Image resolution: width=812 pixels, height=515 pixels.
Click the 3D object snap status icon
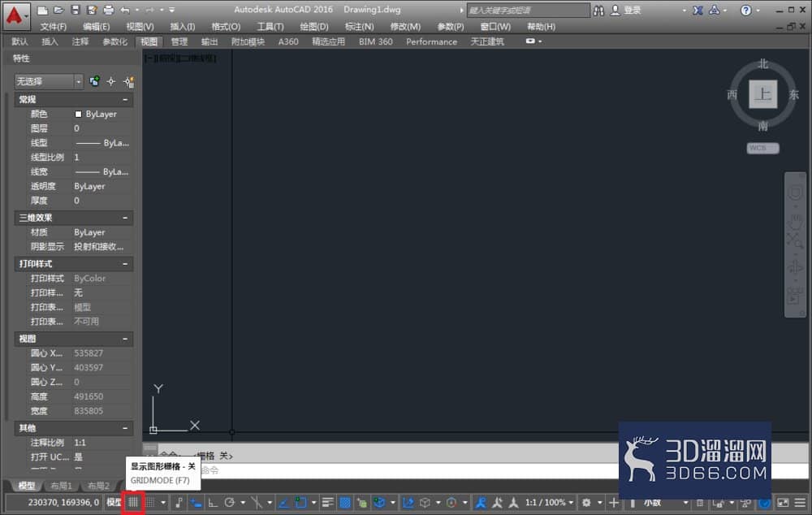[x=379, y=503]
